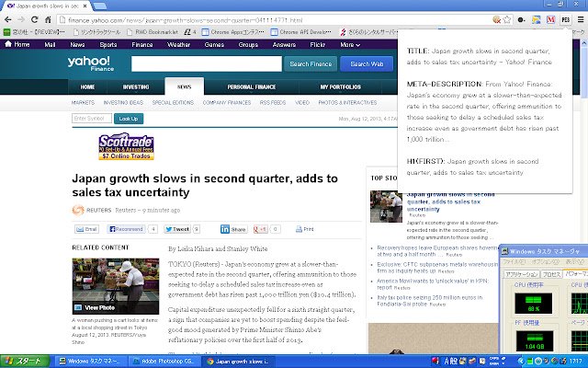
Task: Open the Home link in Yahoo bar
Action: coord(17,44)
